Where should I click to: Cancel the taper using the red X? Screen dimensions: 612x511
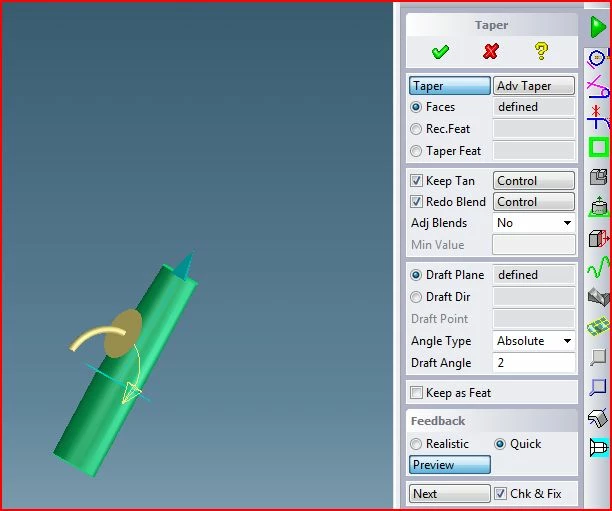point(491,51)
